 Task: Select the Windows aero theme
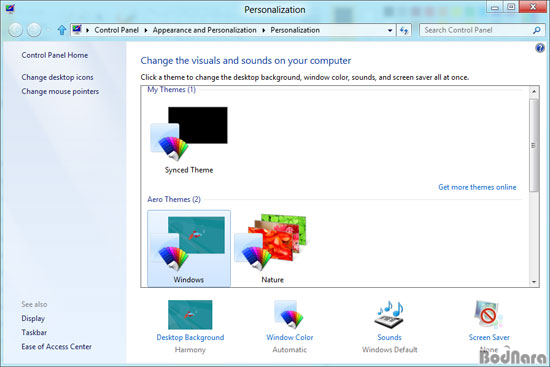pos(189,248)
